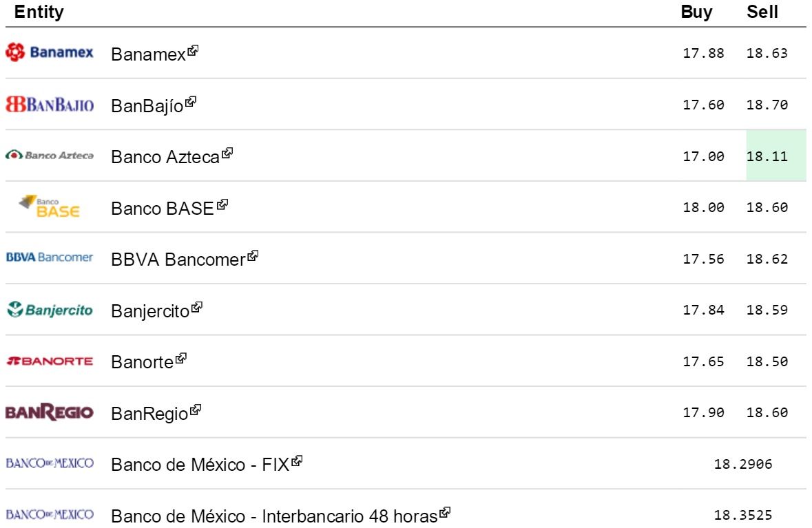Click the Banjercito logo icon
The width and height of the screenshot is (812, 528).
point(49,310)
